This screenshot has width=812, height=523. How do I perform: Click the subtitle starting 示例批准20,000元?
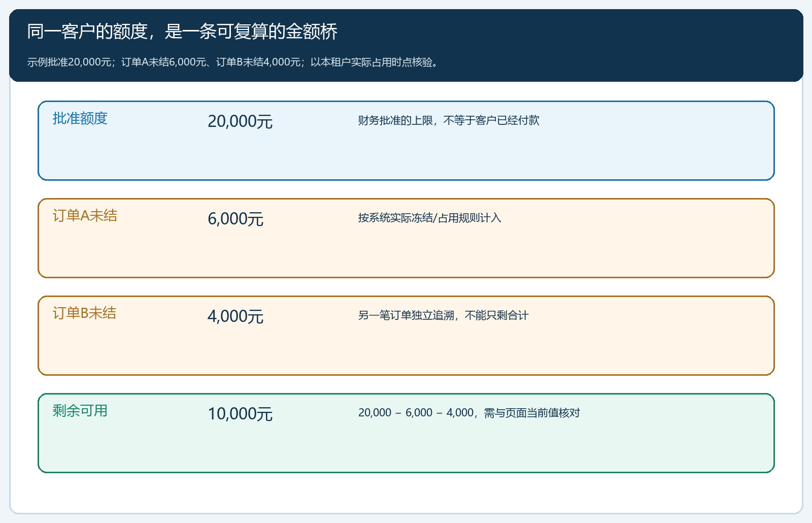click(x=233, y=62)
